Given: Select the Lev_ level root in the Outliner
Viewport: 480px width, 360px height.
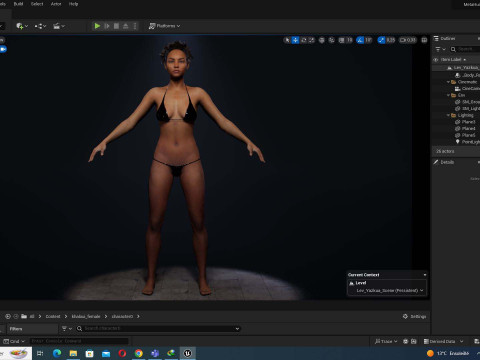Looking at the screenshot, I should [x=463, y=68].
